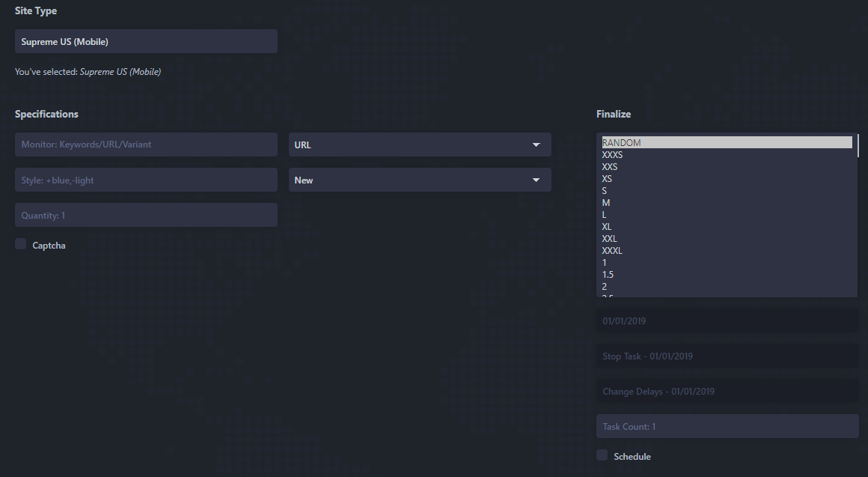The height and width of the screenshot is (477, 868).
Task: Choose shoe size 2 in the list
Action: [x=727, y=286]
